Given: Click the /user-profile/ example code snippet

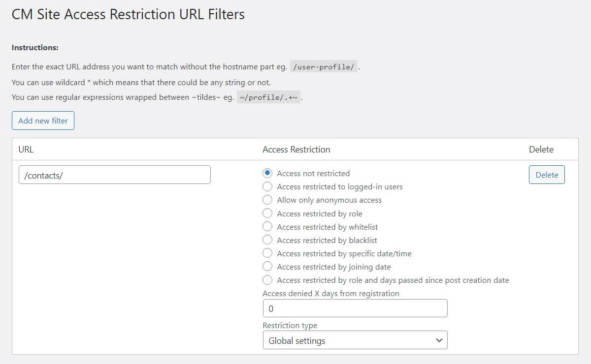Looking at the screenshot, I should 324,68.
